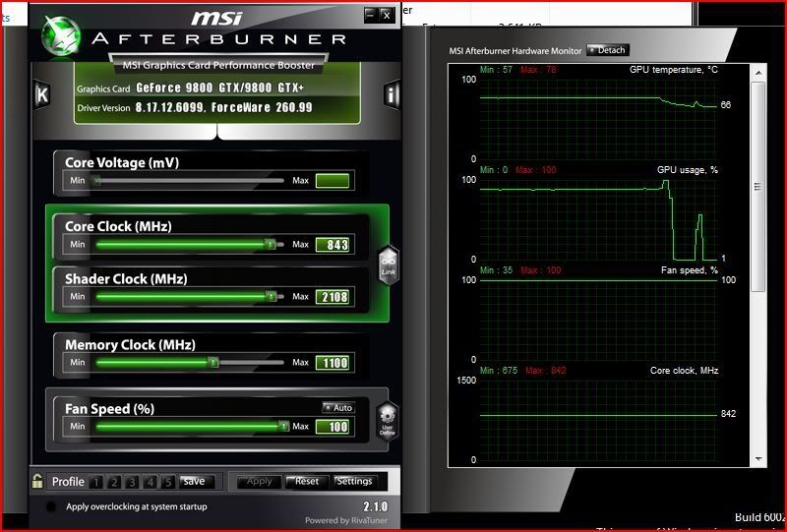Click the profile lock padlock icon
Screen dimensions: 787x532
[37, 481]
